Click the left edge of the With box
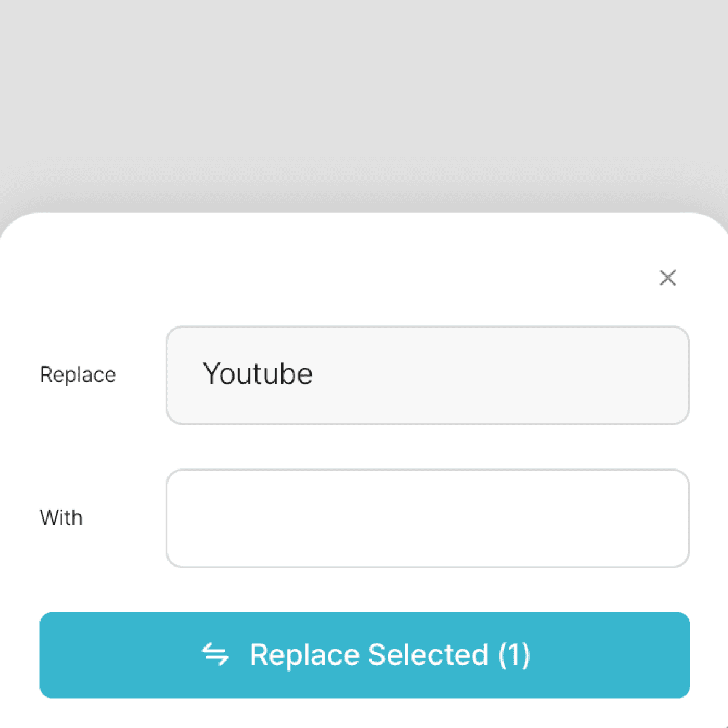This screenshot has width=728, height=728. click(x=177, y=518)
